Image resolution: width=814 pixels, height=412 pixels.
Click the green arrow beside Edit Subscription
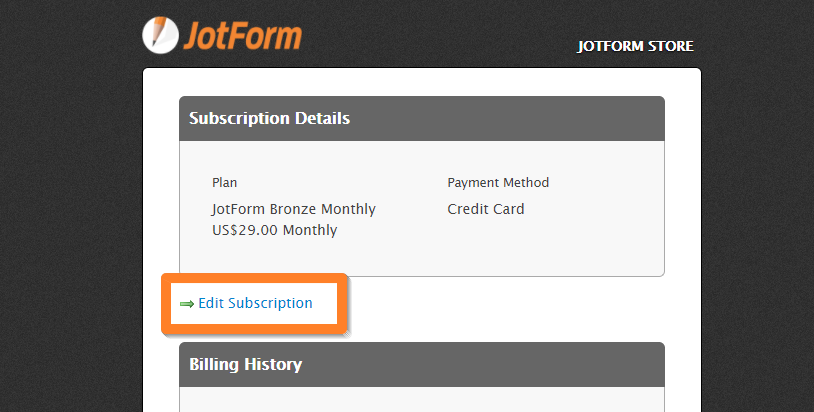[186, 303]
